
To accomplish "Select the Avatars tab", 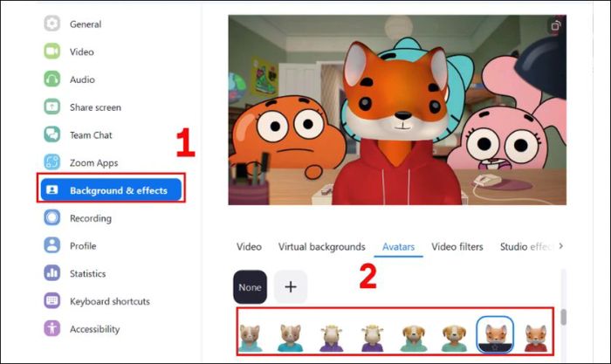I will click(x=398, y=247).
